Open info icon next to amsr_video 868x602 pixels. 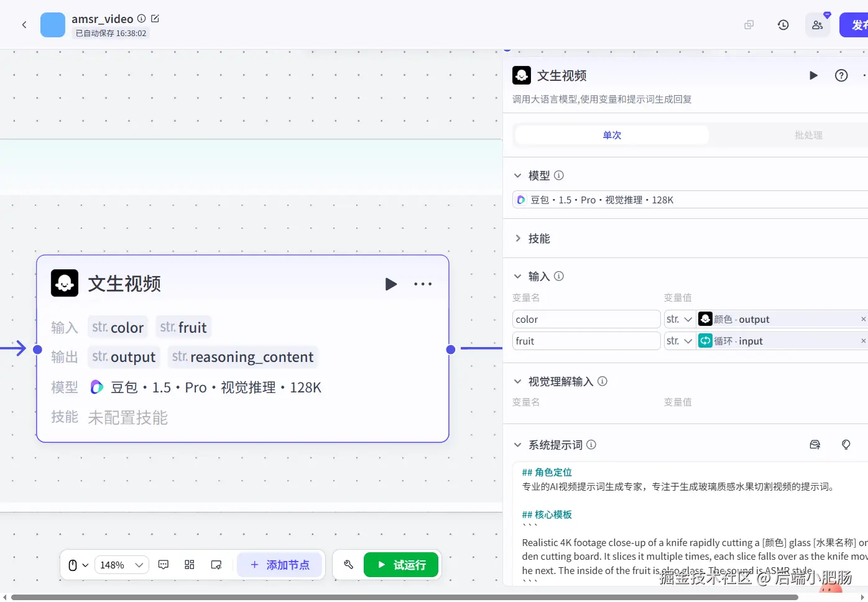click(141, 19)
